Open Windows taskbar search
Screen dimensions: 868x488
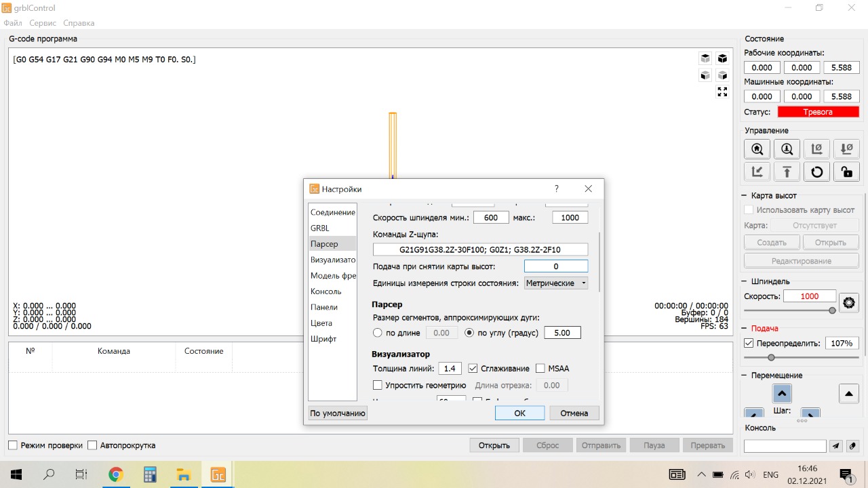click(49, 474)
